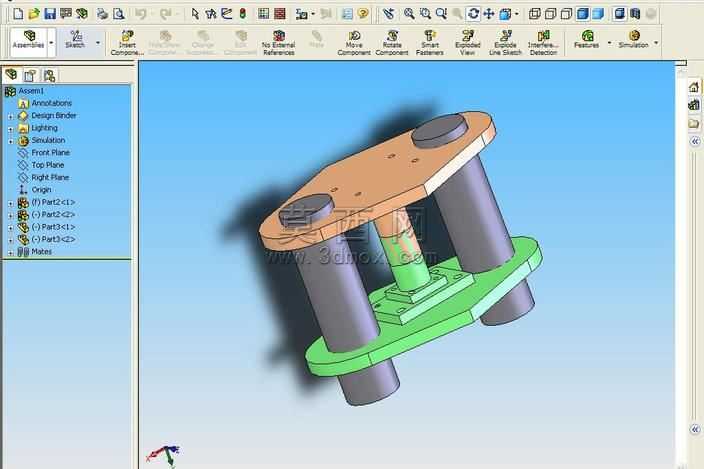The height and width of the screenshot is (469, 704).
Task: Click No External References
Action: click(279, 43)
